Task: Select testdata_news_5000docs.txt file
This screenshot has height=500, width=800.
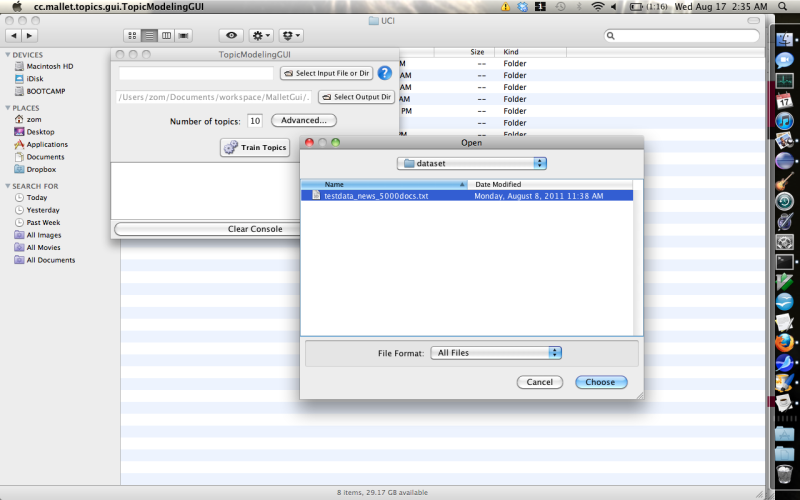Action: 376,196
